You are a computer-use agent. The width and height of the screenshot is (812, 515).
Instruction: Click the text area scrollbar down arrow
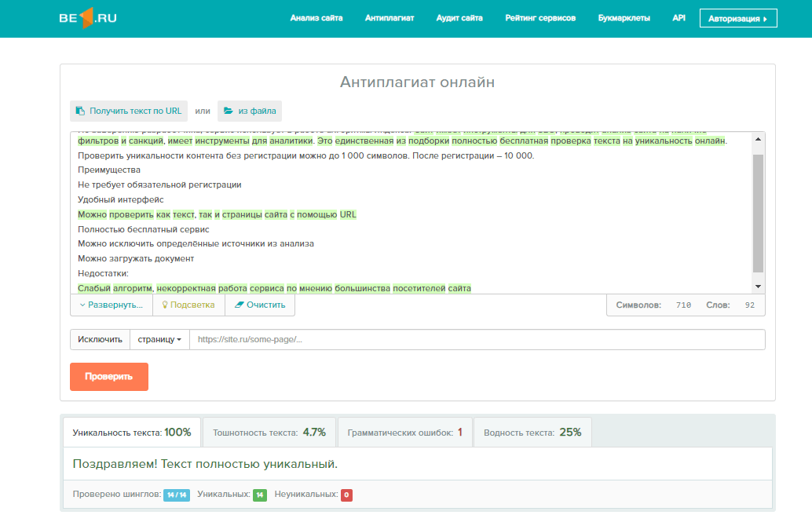[758, 287]
